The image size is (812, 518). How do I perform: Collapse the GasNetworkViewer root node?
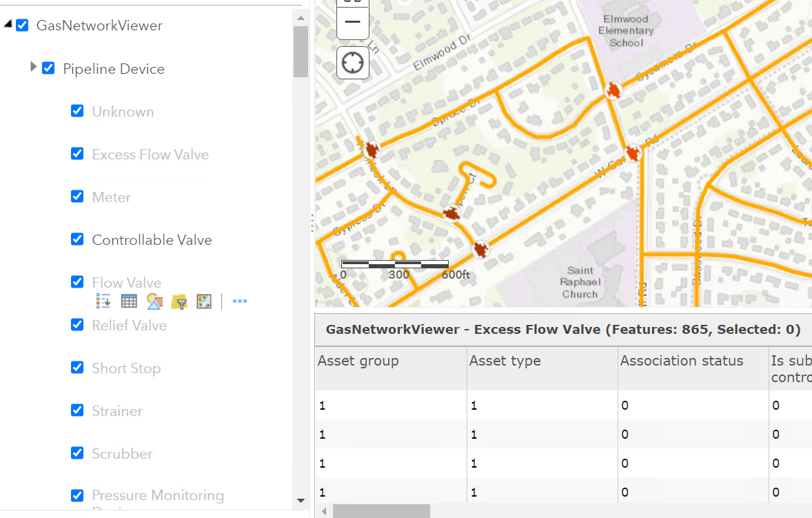pos(8,25)
